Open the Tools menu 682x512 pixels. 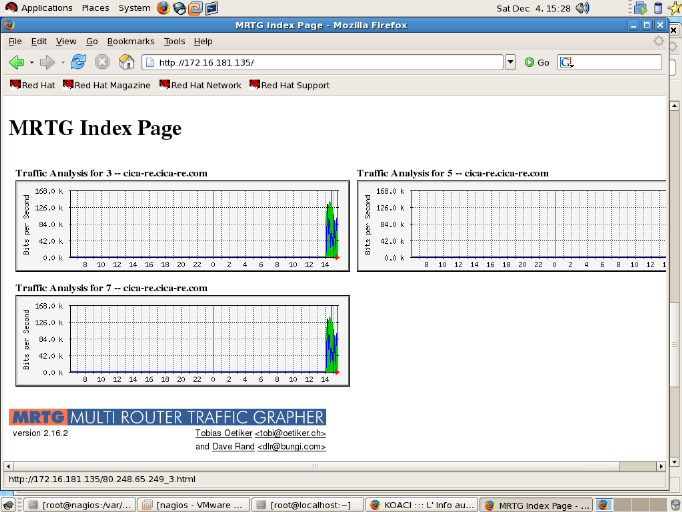[x=174, y=41]
